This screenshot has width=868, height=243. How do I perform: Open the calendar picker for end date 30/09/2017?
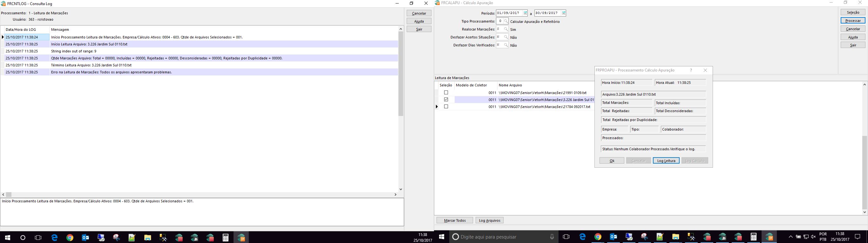click(563, 13)
